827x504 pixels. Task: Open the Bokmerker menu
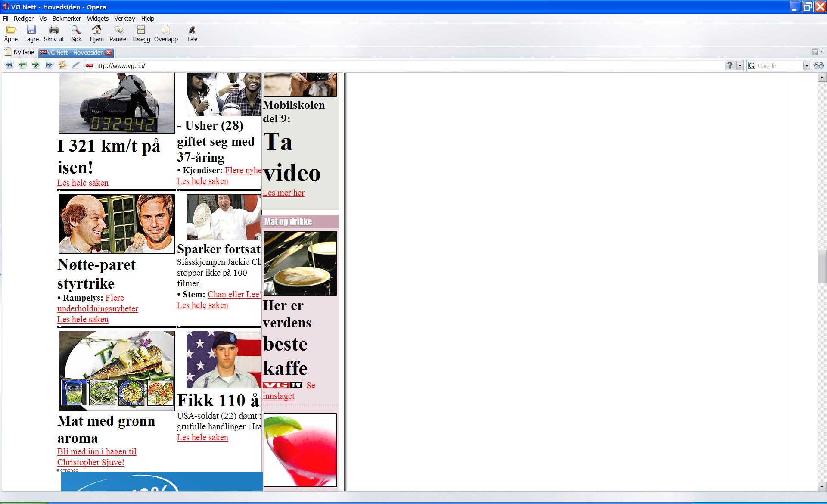coord(67,19)
